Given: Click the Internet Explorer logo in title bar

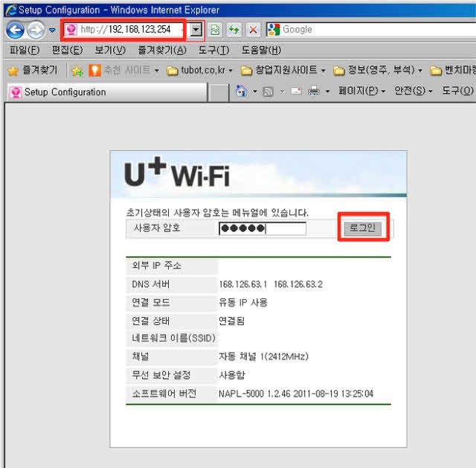Looking at the screenshot, I should click(11, 10).
